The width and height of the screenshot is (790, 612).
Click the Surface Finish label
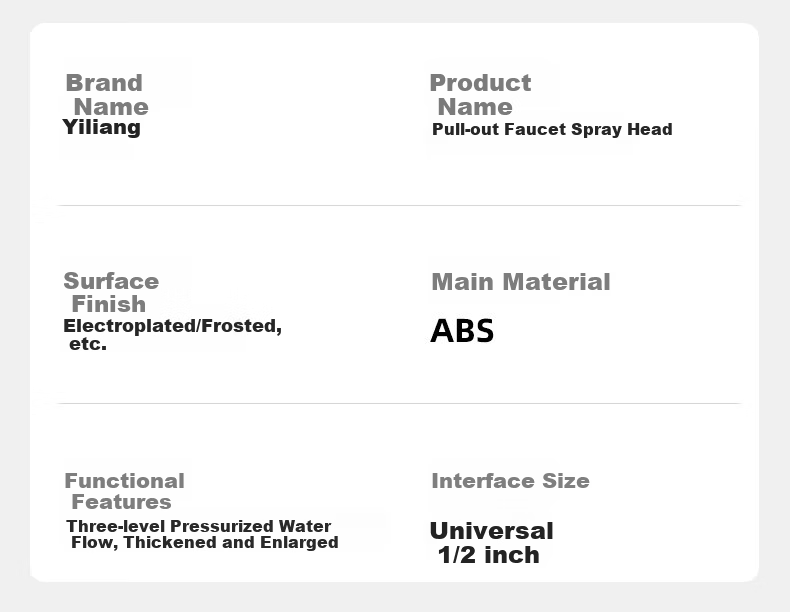tap(111, 293)
